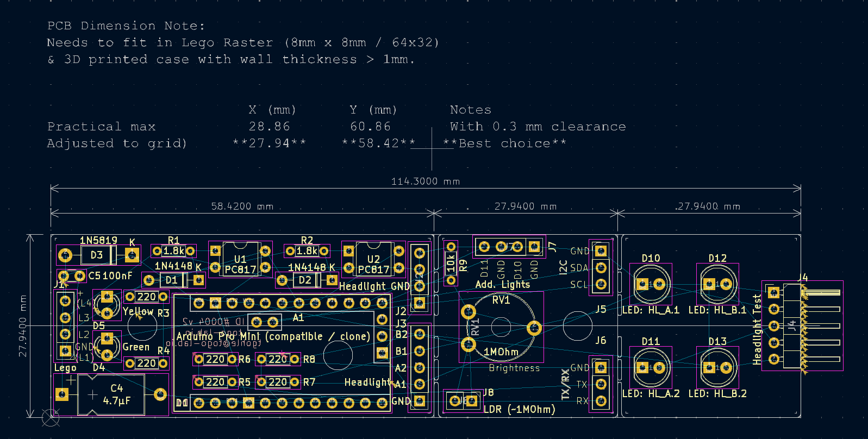Select the RV1 1MOhm potentiometer
This screenshot has width=868, height=439.
pos(501,327)
